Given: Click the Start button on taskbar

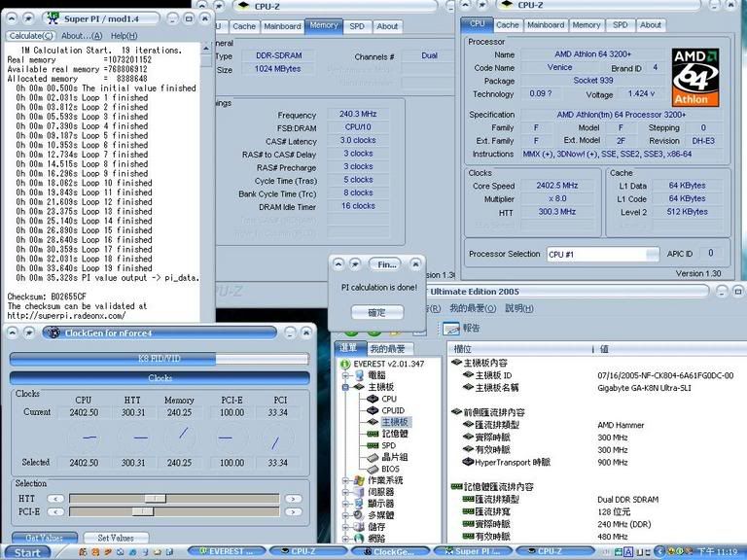Looking at the screenshot, I should 27,552.
